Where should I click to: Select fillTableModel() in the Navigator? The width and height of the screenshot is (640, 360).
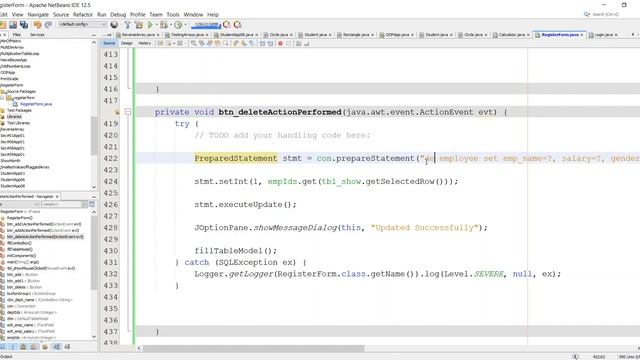[20, 249]
